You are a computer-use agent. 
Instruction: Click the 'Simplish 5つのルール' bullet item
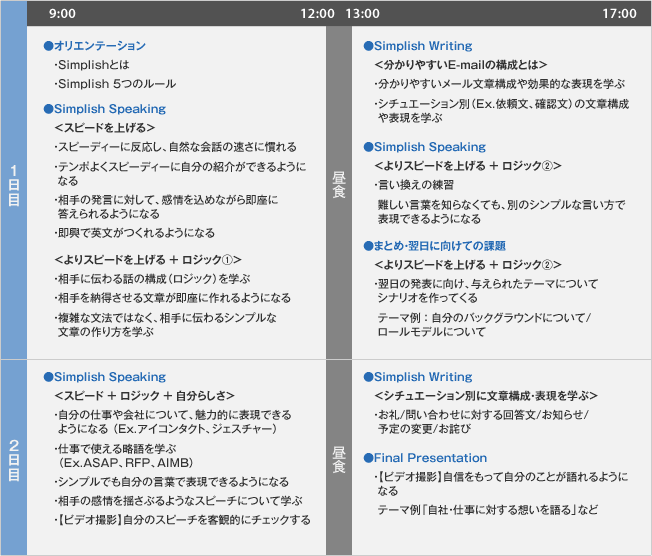pos(118,84)
